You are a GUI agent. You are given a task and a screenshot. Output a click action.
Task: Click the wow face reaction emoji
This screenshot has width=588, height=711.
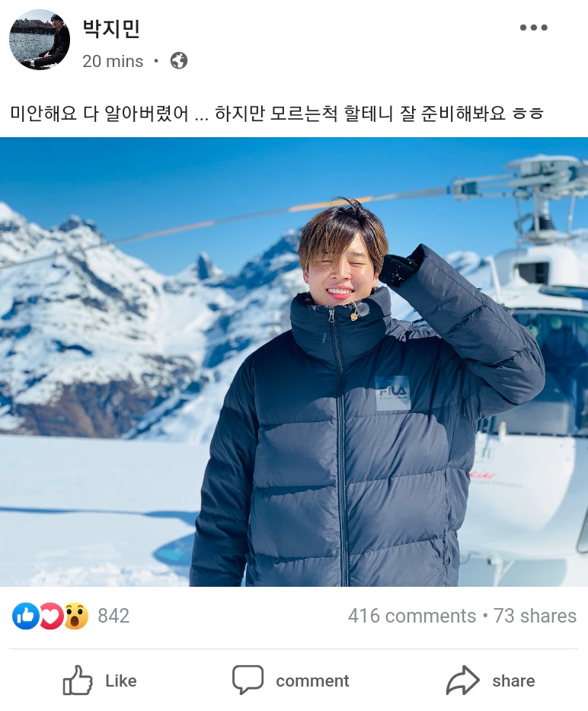click(75, 616)
